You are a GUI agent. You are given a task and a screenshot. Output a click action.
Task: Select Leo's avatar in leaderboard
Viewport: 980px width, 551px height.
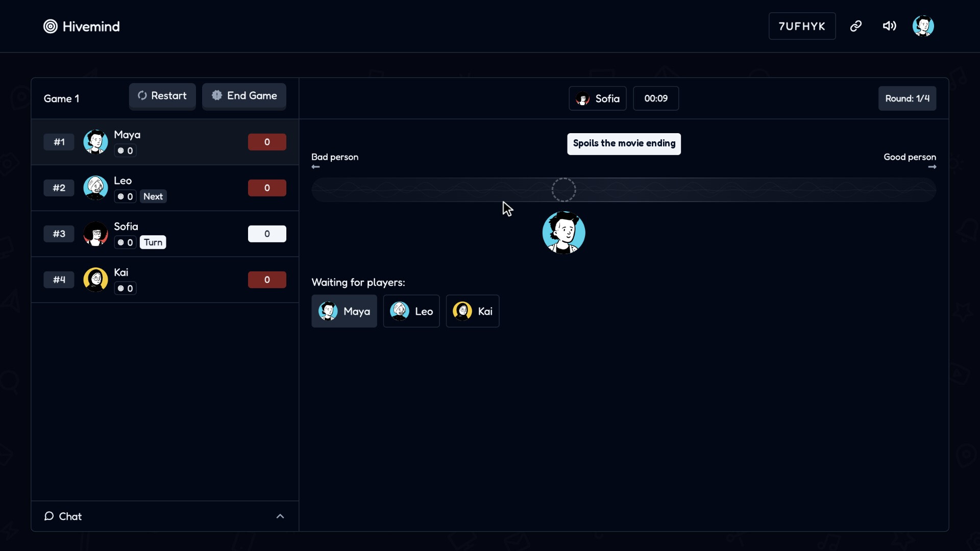click(95, 188)
